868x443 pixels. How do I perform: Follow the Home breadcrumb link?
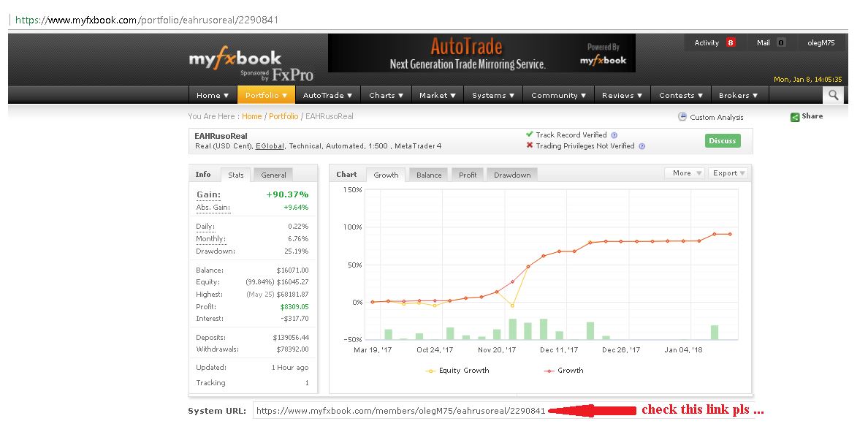pyautogui.click(x=252, y=116)
